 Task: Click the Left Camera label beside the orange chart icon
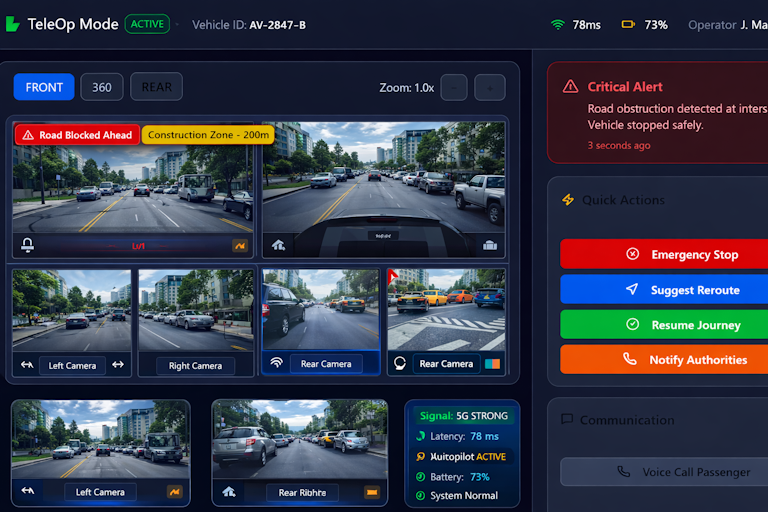(100, 492)
